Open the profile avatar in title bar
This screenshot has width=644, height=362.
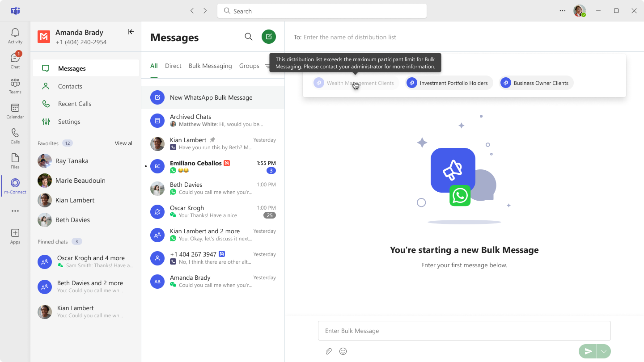tap(580, 11)
